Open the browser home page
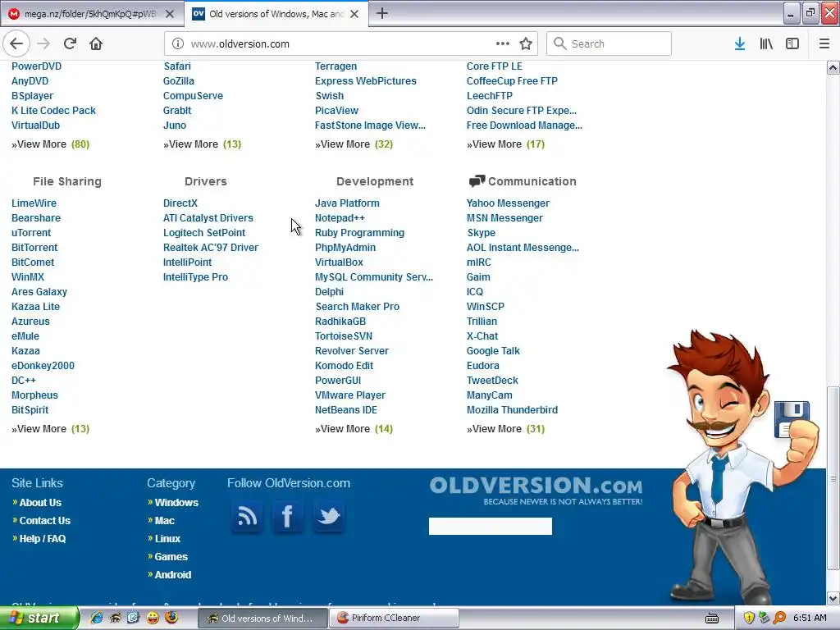The height and width of the screenshot is (630, 840). (x=96, y=44)
